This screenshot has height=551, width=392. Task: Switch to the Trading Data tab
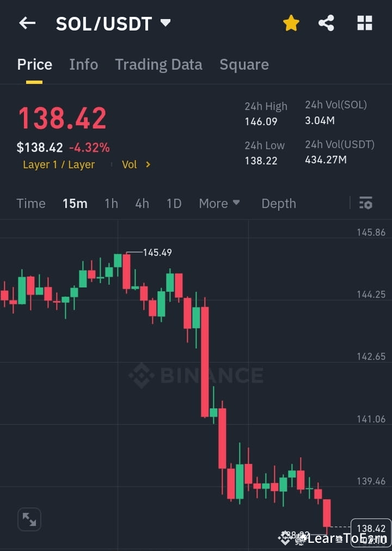158,64
